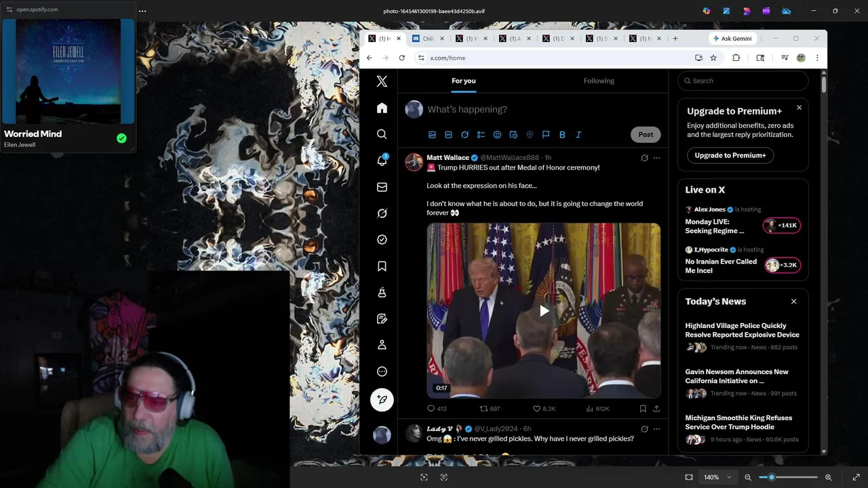Apply italic formatting in composer
Image resolution: width=868 pixels, height=488 pixels.
coord(578,135)
